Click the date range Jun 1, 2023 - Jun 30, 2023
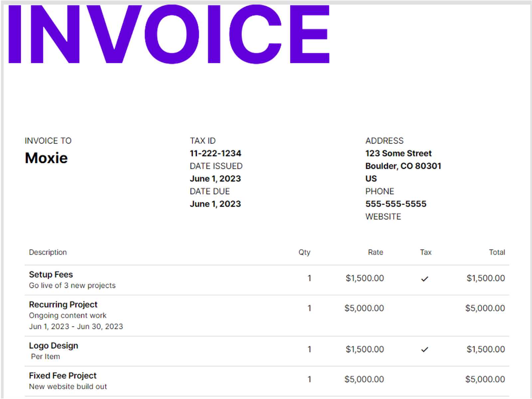 76,327
